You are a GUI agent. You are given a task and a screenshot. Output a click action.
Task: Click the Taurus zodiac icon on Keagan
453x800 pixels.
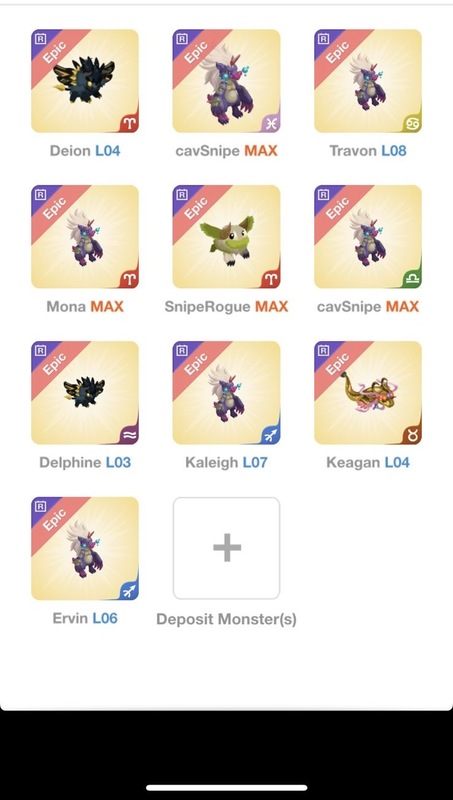[x=412, y=436]
